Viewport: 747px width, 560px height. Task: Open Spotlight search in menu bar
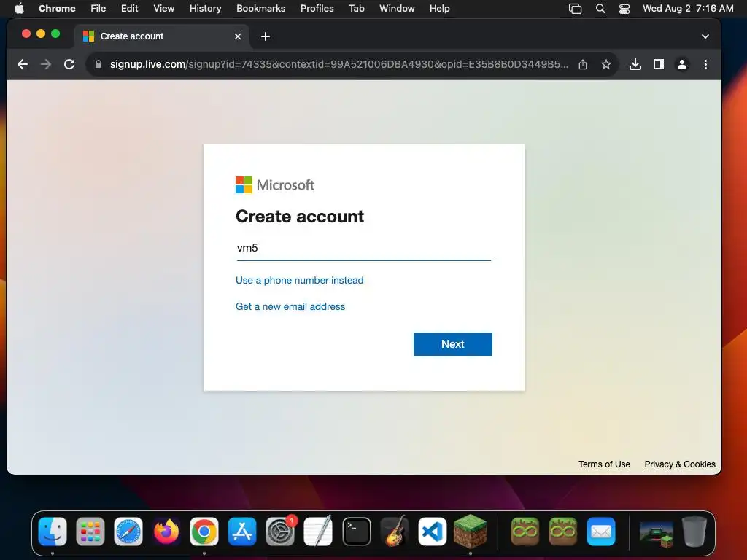tap(600, 9)
